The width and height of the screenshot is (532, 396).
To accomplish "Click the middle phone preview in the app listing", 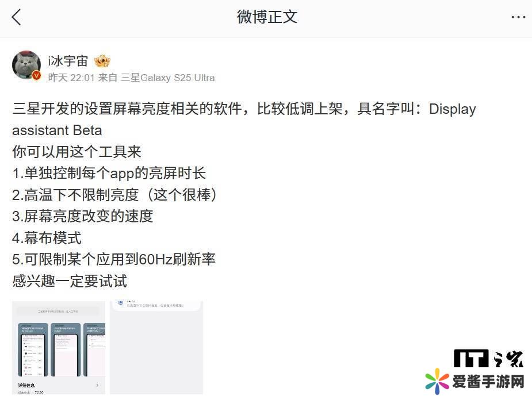I will pyautogui.click(x=66, y=349).
